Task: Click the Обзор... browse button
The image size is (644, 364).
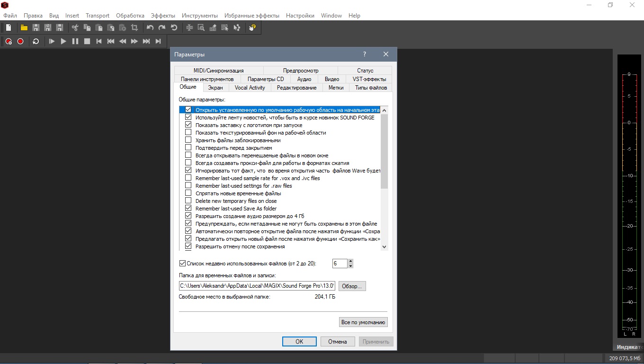Action: pyautogui.click(x=352, y=286)
